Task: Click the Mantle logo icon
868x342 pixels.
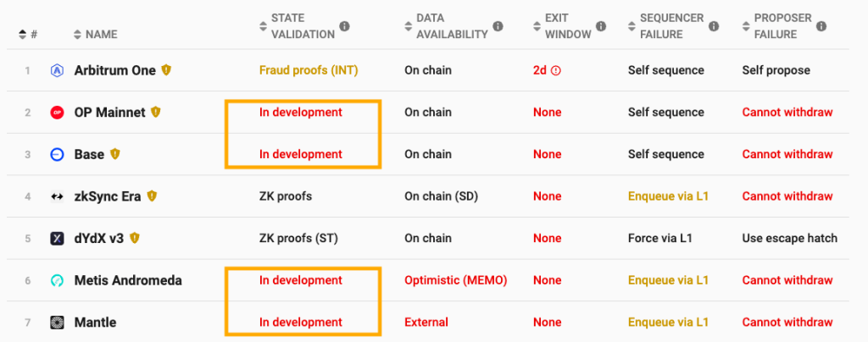Action: pos(57,323)
